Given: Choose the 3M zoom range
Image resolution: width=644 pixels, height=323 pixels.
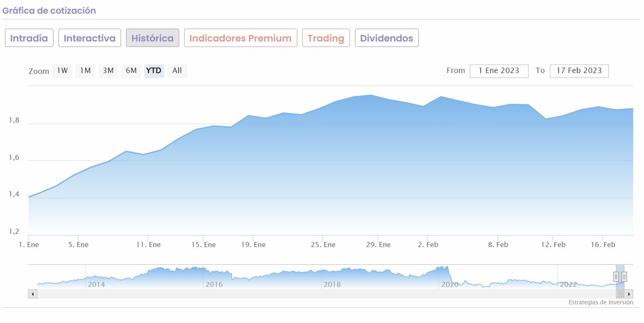Looking at the screenshot, I should click(x=108, y=71).
